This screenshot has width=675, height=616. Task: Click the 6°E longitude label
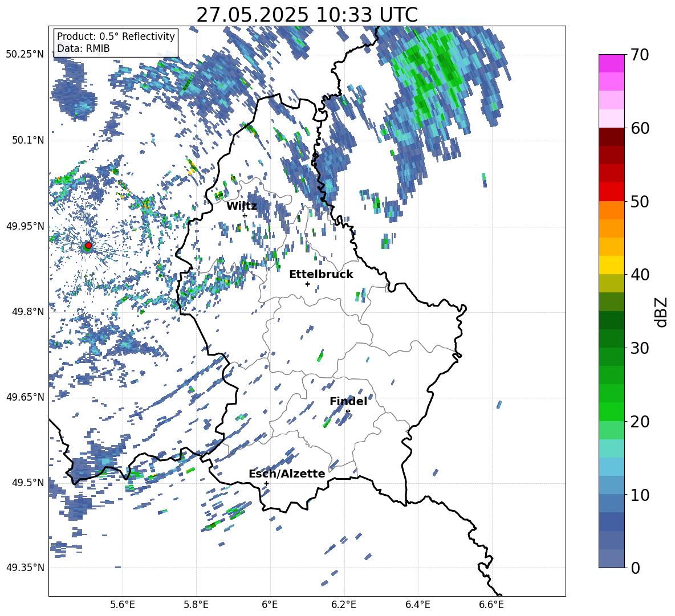270,605
